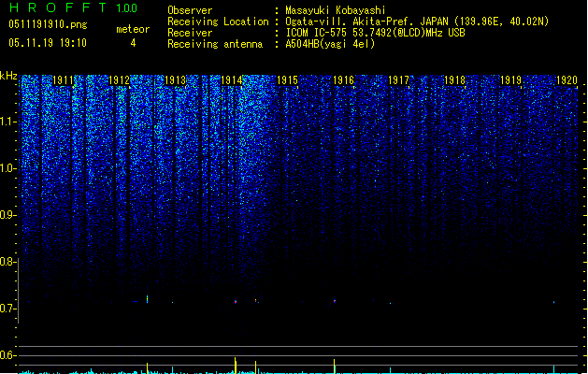
Task: Click the time marker 1918
Action: 455,80
